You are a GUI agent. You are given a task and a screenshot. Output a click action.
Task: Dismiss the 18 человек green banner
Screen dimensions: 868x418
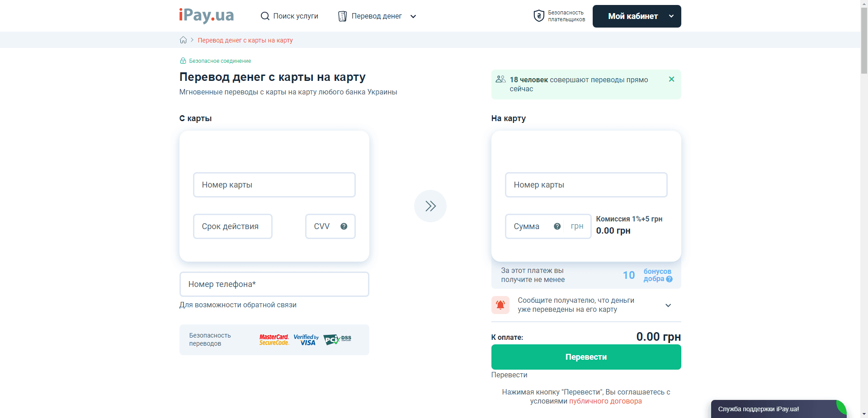671,79
